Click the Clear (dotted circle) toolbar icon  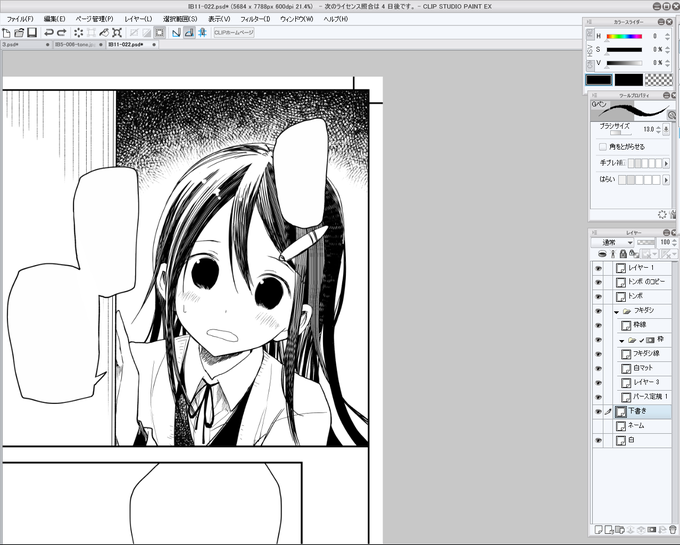pos(78,33)
